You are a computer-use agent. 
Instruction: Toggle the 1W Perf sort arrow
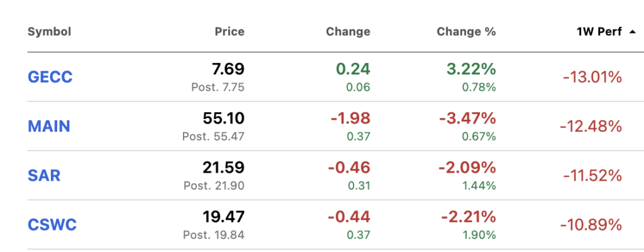pyautogui.click(x=632, y=31)
